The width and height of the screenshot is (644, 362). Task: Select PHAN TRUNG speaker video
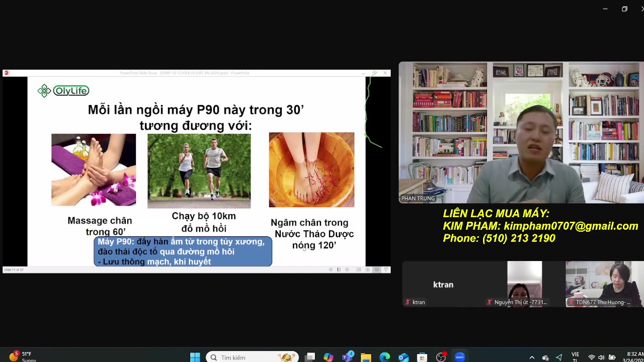tap(521, 133)
